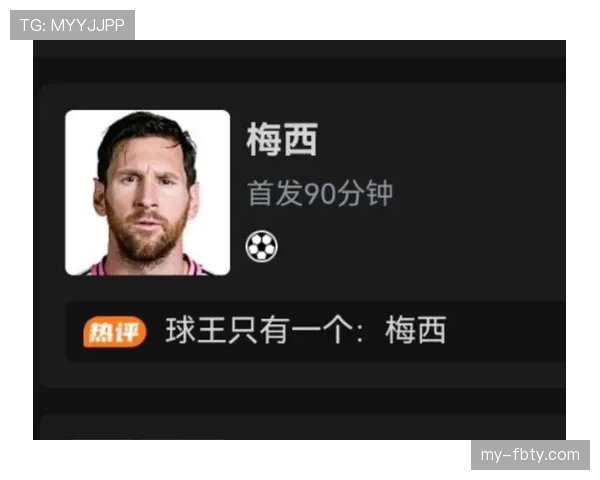Click the card area between ball icon and comment bar
This screenshot has width=600, height=480.
(x=302, y=285)
